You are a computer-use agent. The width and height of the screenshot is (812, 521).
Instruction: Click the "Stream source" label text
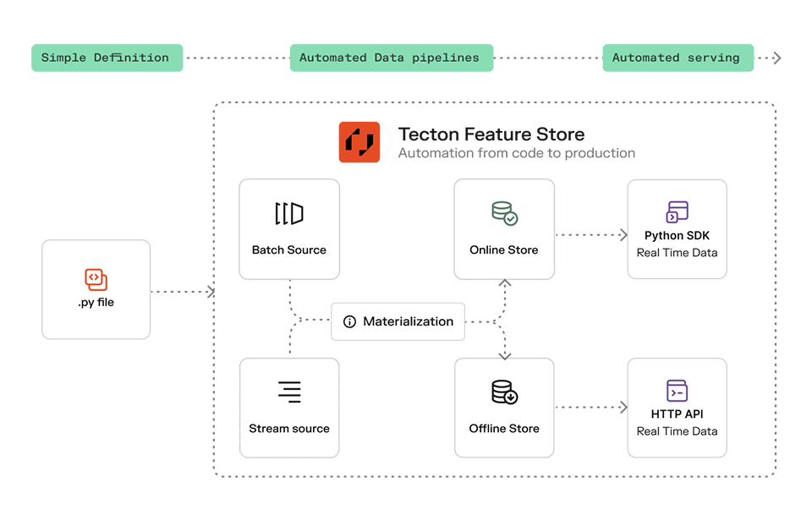289,428
